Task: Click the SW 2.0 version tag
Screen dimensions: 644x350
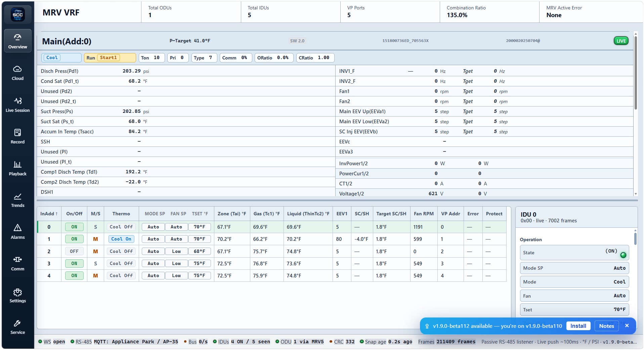Action: click(297, 41)
